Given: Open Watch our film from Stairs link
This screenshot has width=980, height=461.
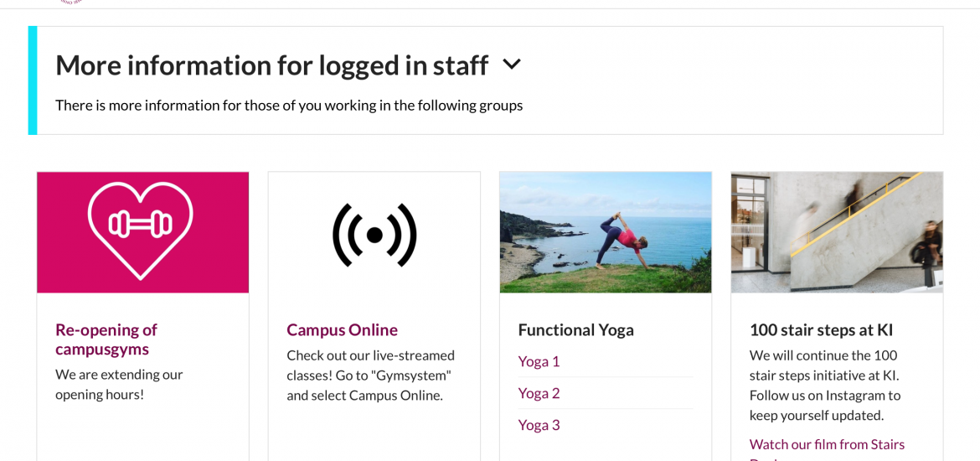Looking at the screenshot, I should coord(827,445).
